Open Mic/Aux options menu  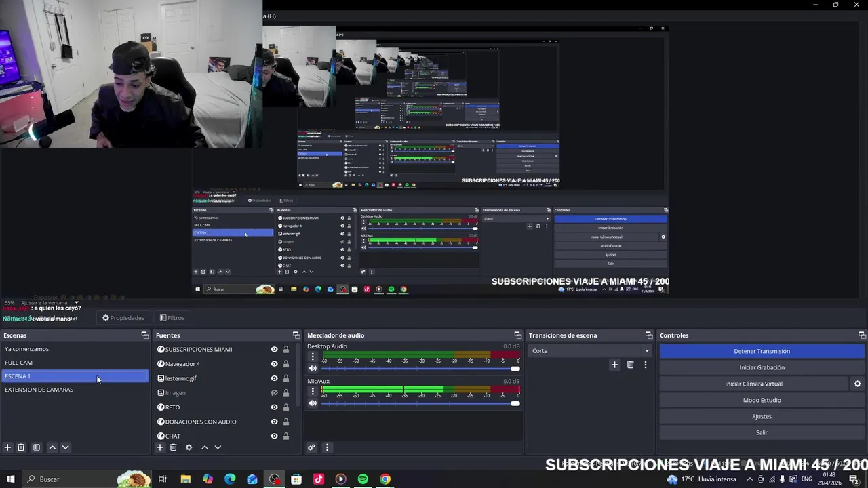tap(313, 391)
